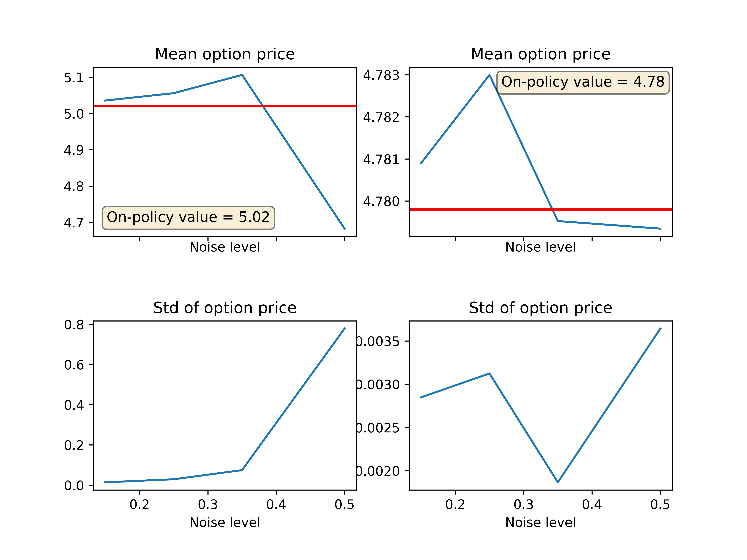This screenshot has height=560, width=747.
Task: Click the 5.1 y-axis tick label
Action: (74, 78)
